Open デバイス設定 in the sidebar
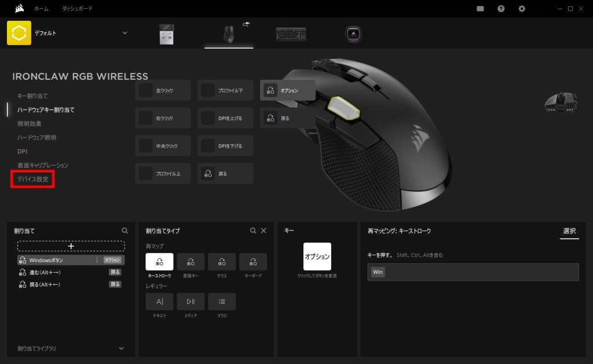Viewport: 593px width, 364px height. (x=33, y=179)
